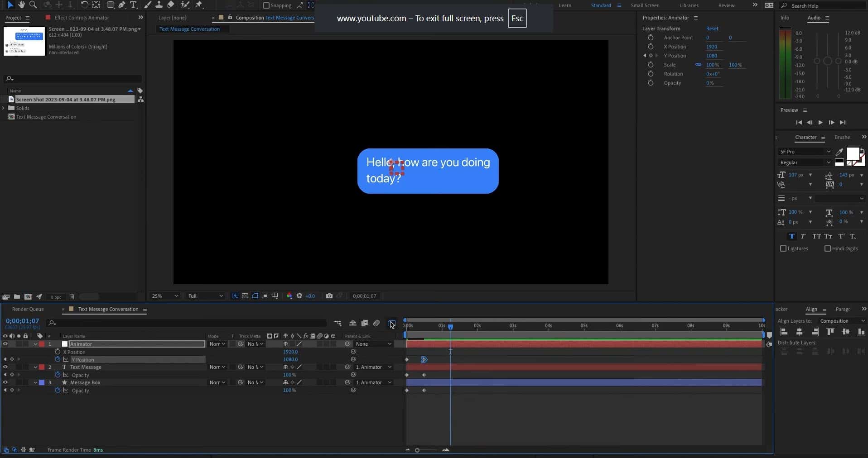This screenshot has width=868, height=458.
Task: Select the Pen tool
Action: (122, 5)
